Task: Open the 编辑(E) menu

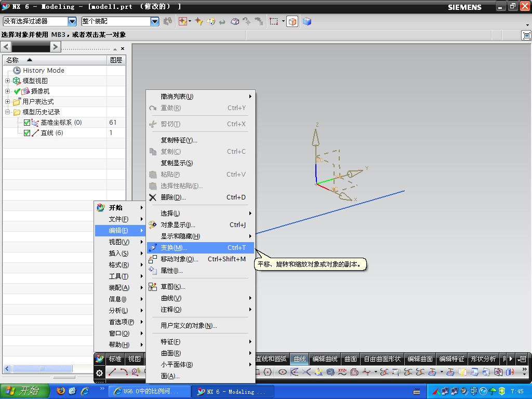Action: (x=120, y=230)
